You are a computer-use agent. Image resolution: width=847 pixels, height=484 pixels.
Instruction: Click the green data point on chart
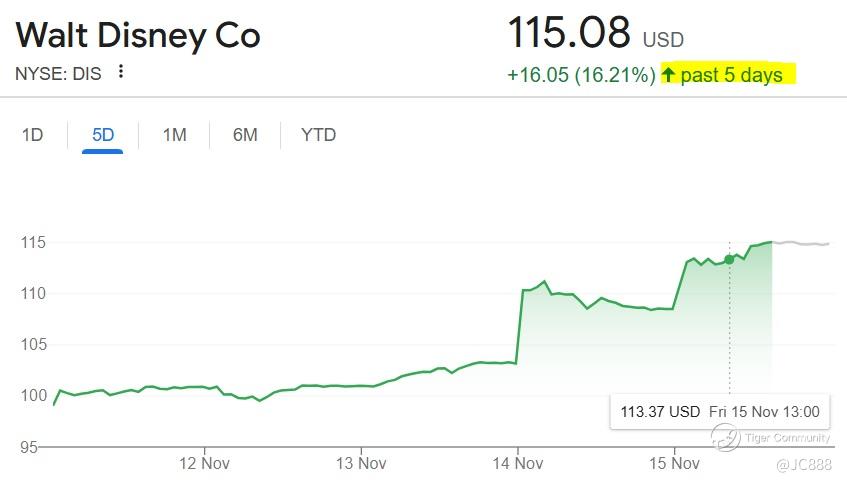tap(729, 260)
